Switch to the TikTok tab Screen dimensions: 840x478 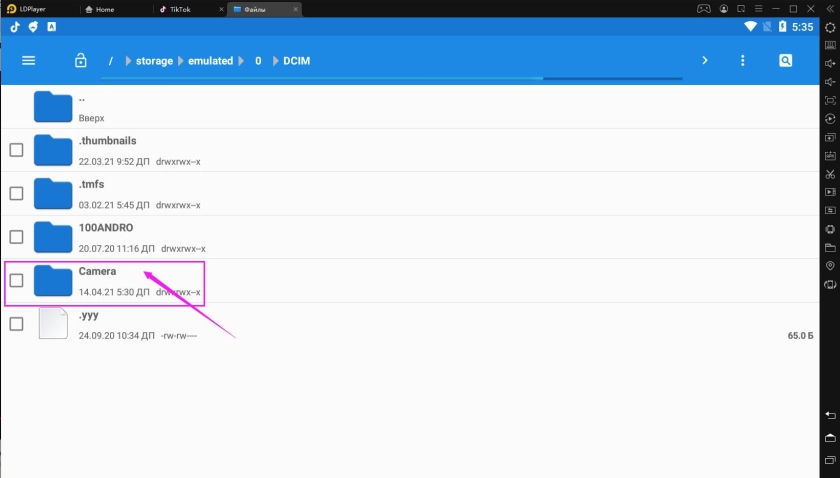(185, 9)
